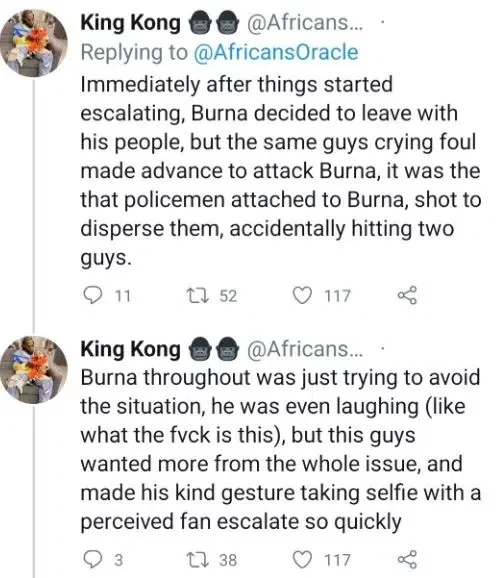This screenshot has height=578, width=504.
Task: Share the first tweet via share icon
Action: (x=407, y=296)
